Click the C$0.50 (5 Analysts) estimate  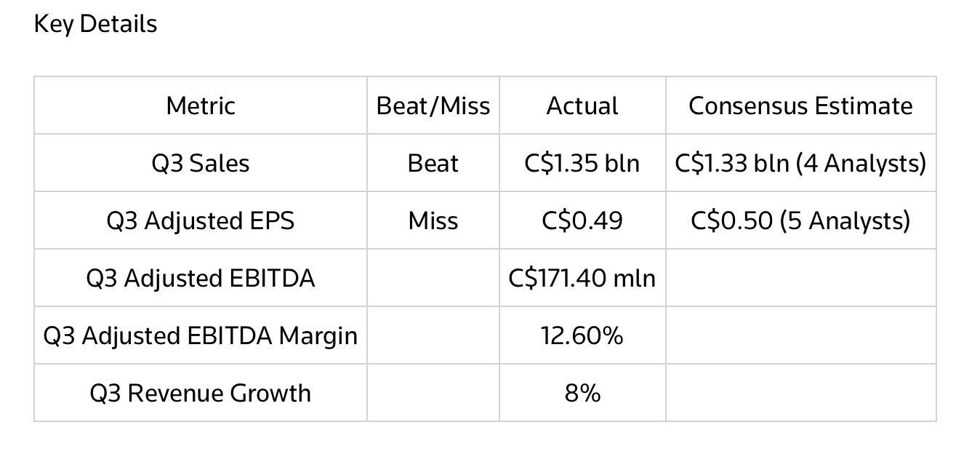pyautogui.click(x=800, y=220)
